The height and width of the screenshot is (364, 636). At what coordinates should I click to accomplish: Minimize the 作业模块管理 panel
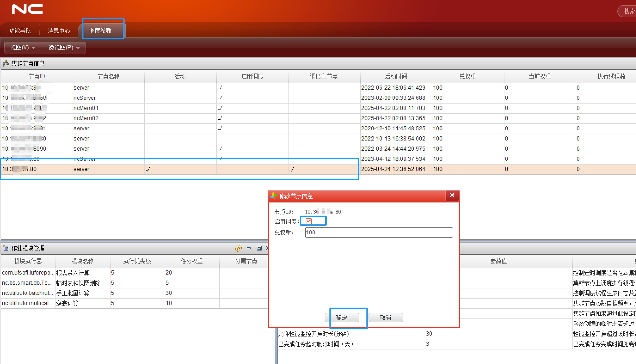coord(249,248)
